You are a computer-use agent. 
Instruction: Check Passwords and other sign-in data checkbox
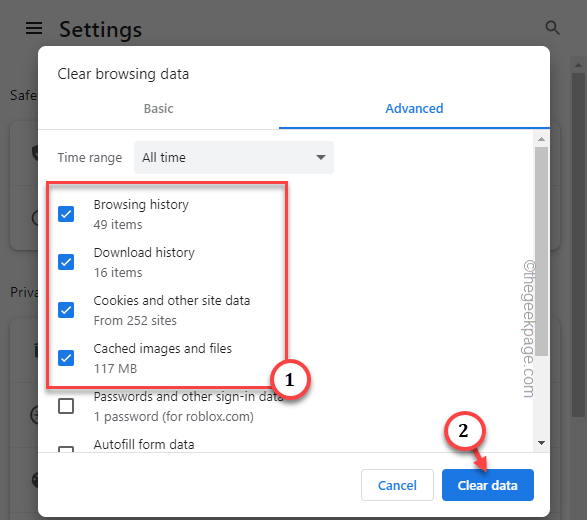click(x=66, y=406)
